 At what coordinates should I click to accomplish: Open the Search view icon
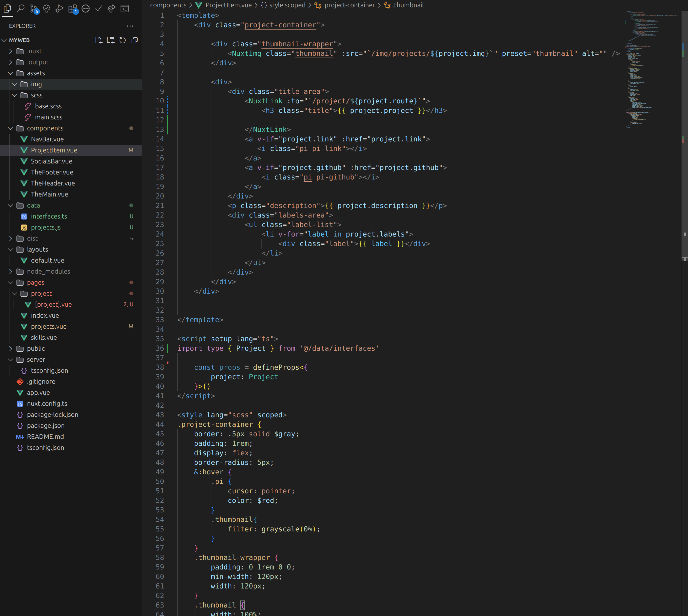point(21,8)
